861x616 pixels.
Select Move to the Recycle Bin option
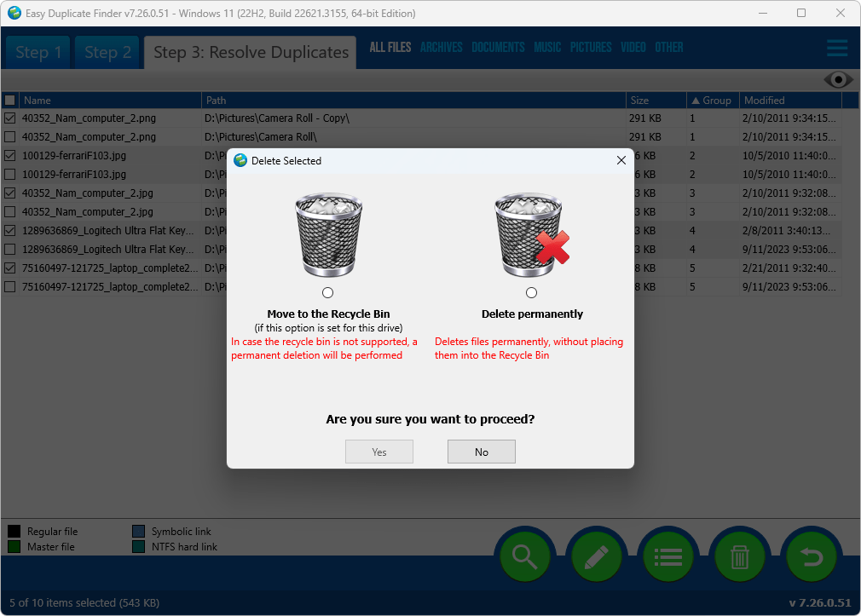(x=327, y=292)
